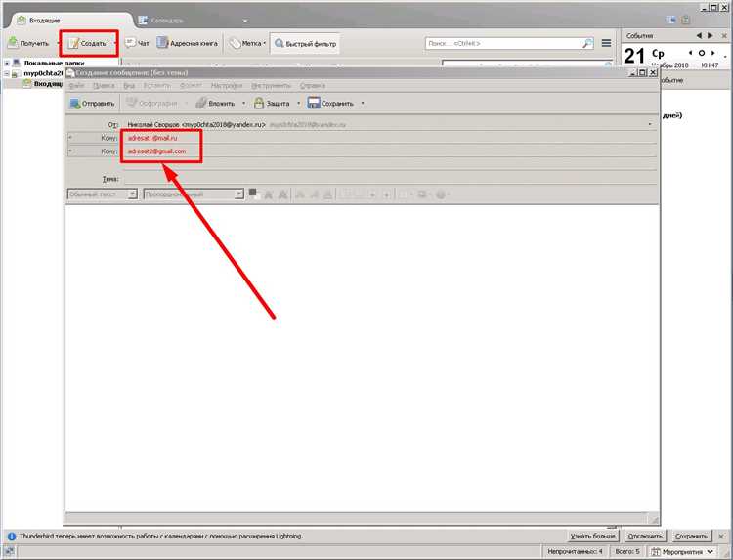Click Отправить to send the message
This screenshot has height=560, width=733.
(92, 103)
